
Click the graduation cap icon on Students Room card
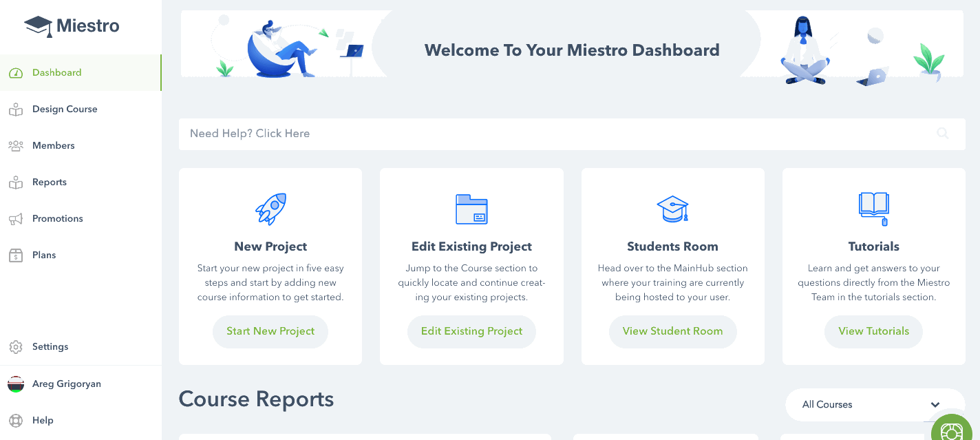(672, 209)
